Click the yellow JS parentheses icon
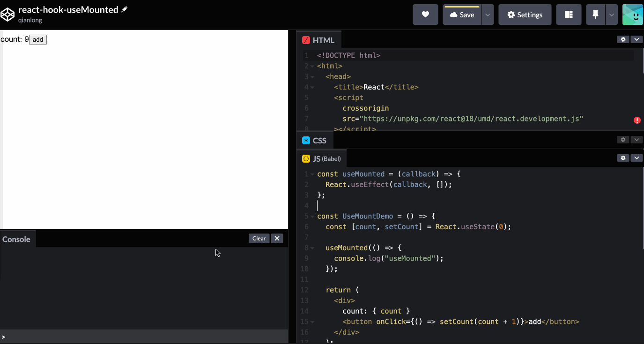This screenshot has width=644, height=344. (306, 159)
